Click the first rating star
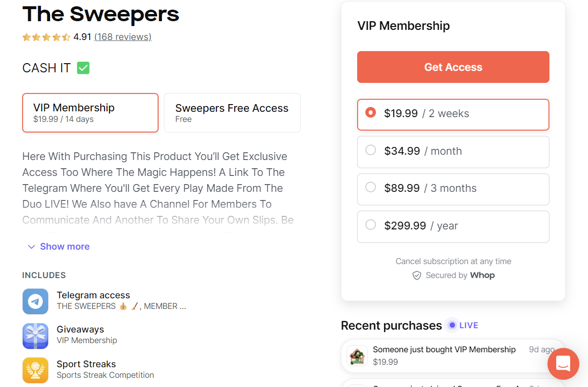This screenshot has width=588, height=387. pyautogui.click(x=27, y=37)
